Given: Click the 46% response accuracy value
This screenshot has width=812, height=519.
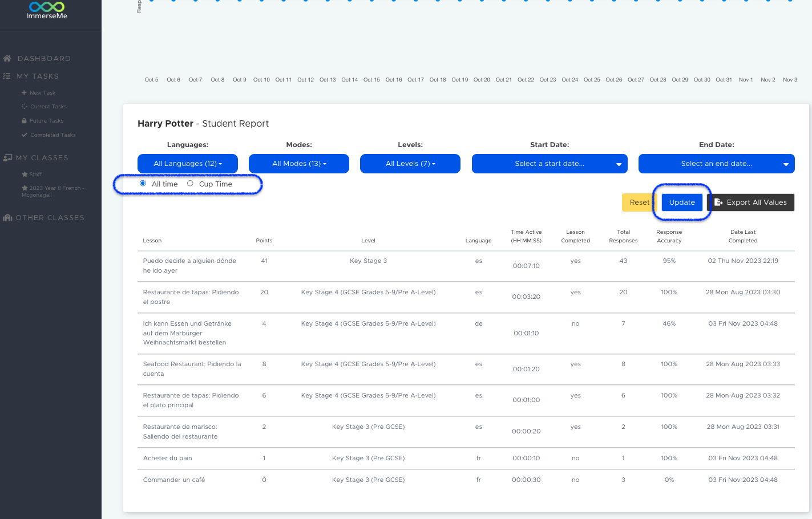Looking at the screenshot, I should [x=669, y=323].
